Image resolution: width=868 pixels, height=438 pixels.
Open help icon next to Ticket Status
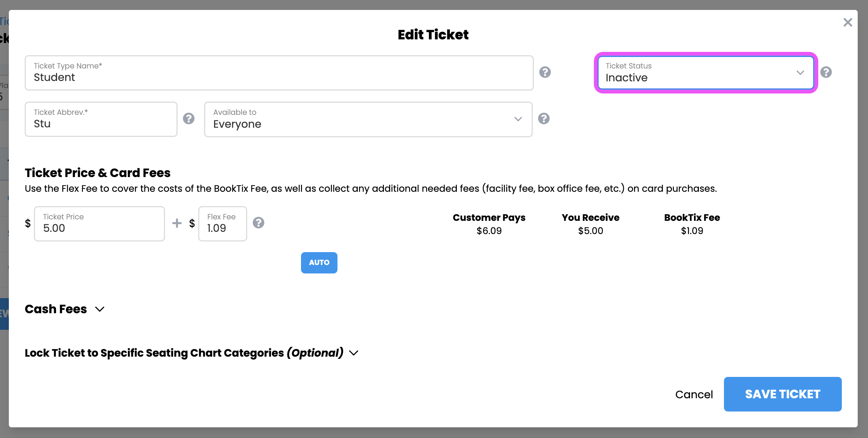[826, 72]
